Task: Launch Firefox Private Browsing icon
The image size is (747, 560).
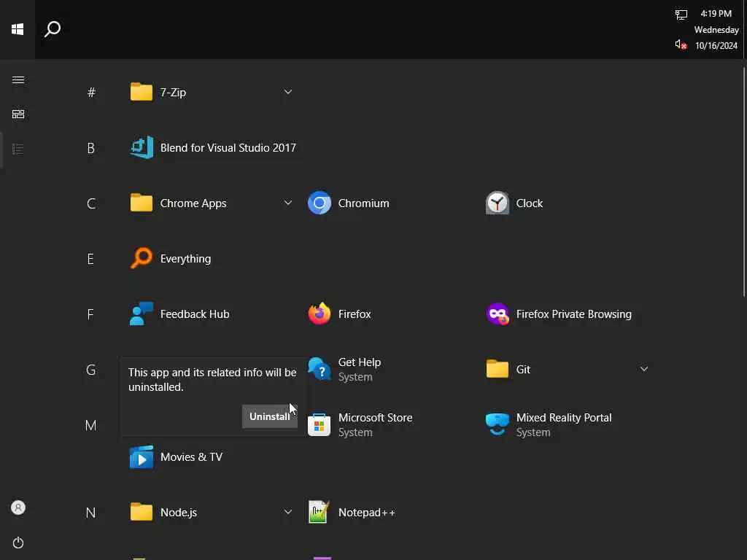Action: [x=498, y=314]
